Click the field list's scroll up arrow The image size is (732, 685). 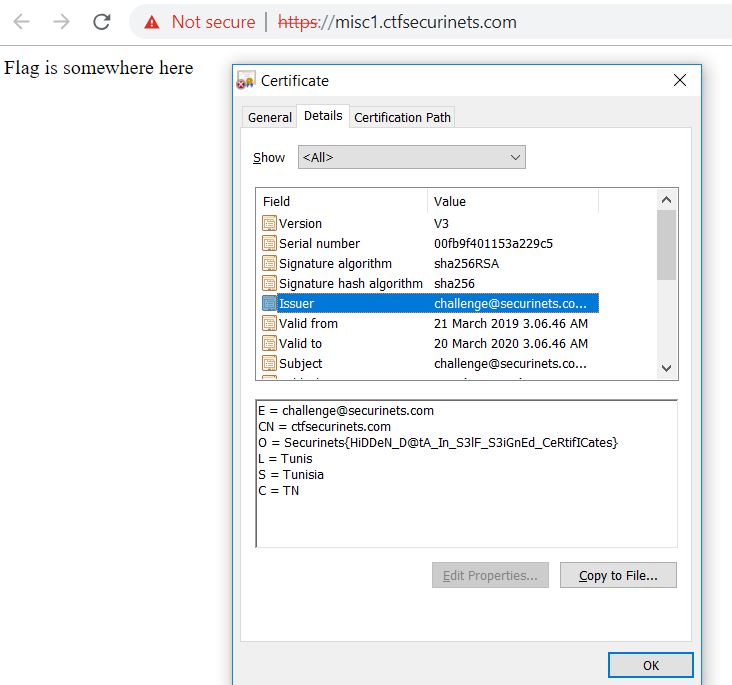(x=666, y=200)
